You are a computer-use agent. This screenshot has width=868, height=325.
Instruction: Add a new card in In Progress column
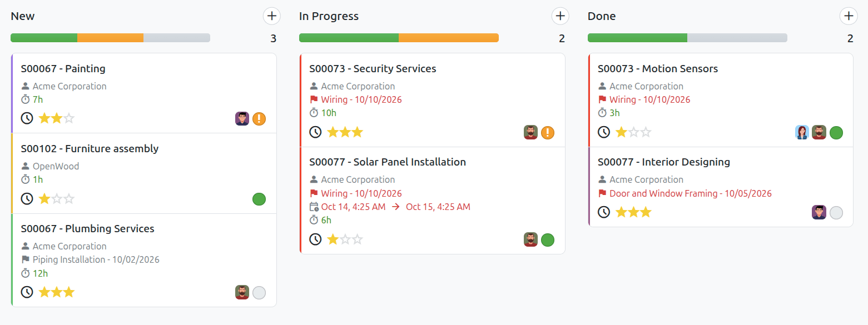tap(560, 16)
